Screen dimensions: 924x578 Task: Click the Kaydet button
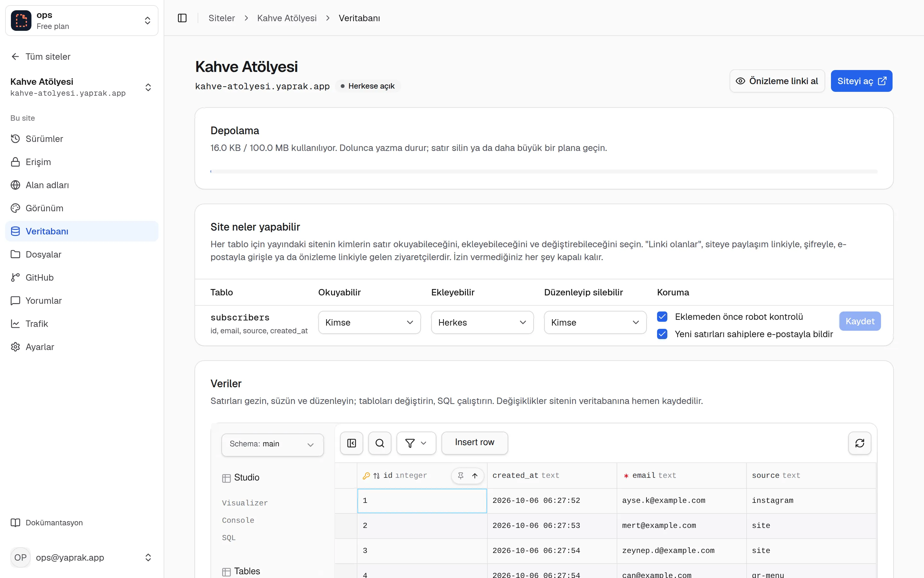click(860, 321)
